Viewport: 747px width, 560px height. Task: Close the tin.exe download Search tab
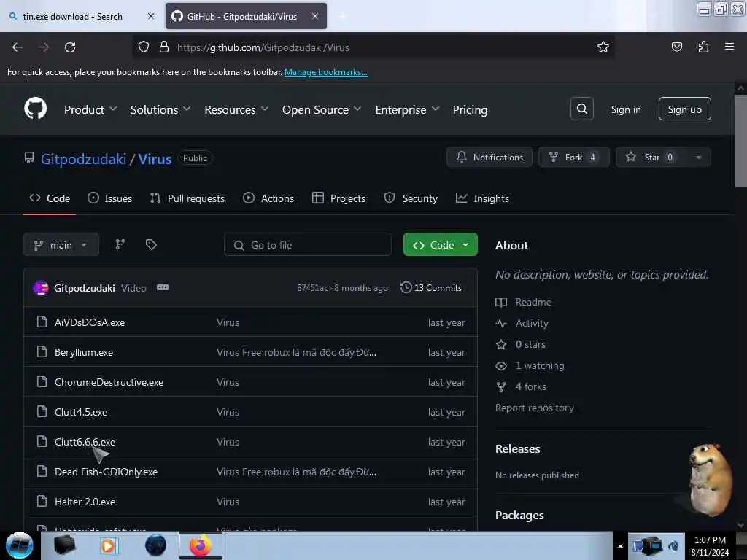pos(151,16)
